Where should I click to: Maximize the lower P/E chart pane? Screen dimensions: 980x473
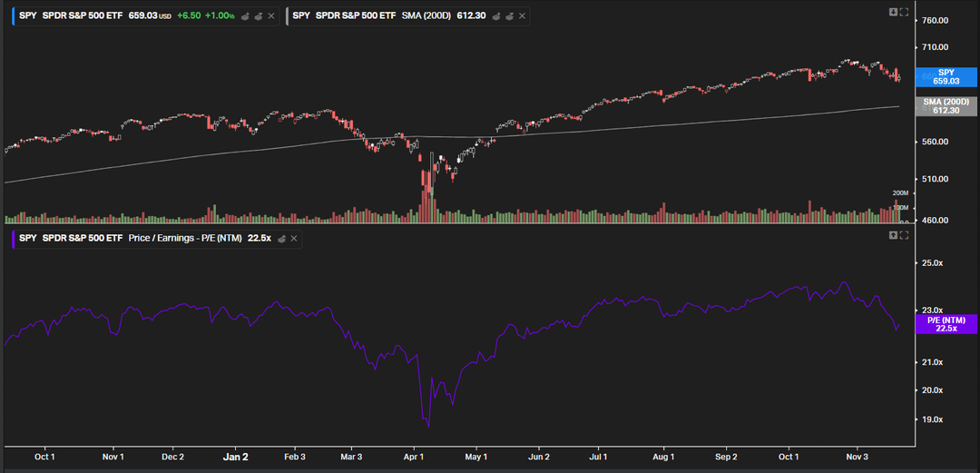tap(904, 235)
